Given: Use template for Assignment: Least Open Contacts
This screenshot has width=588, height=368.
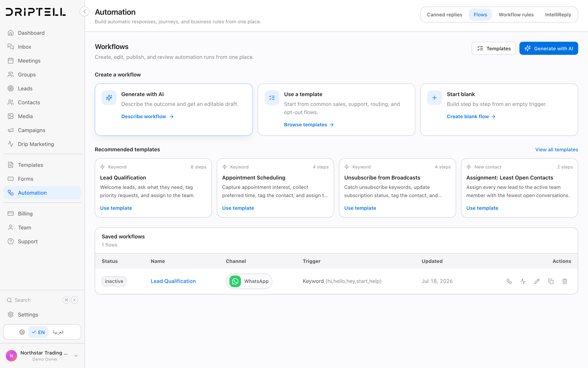Looking at the screenshot, I should click(482, 208).
